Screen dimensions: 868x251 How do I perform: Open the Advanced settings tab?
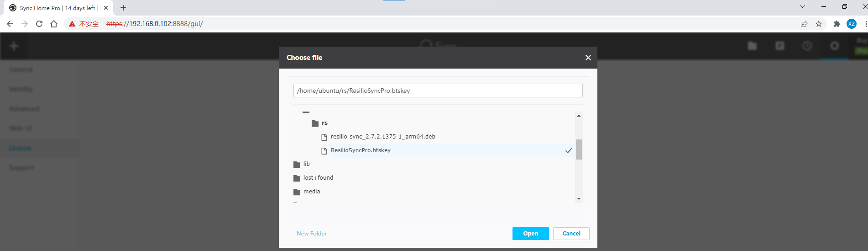(24, 109)
